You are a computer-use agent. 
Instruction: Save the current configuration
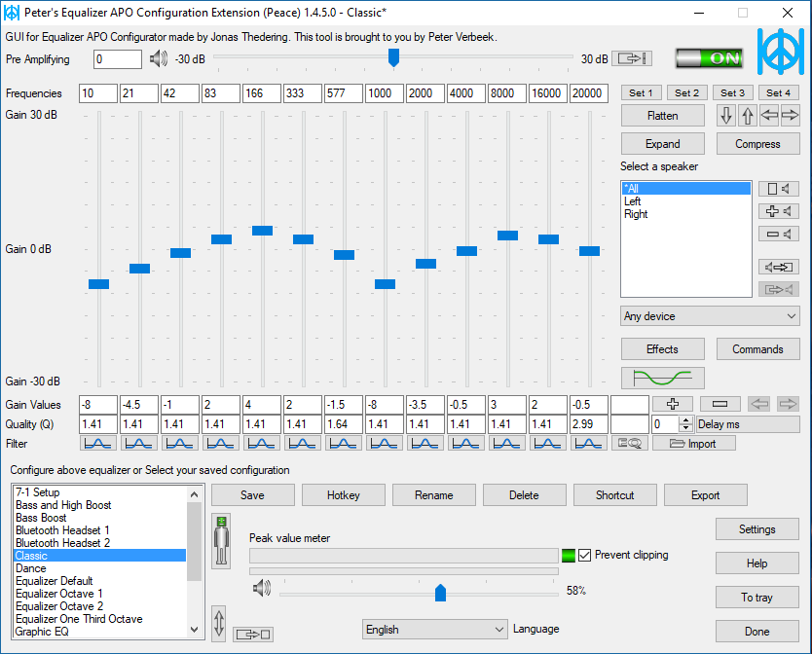(x=253, y=495)
